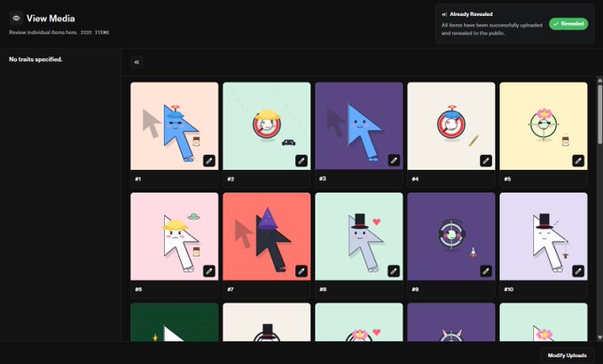Viewport: 603px width, 364px height.
Task: Click the megaphone icon by Already Revealed
Action: click(x=444, y=14)
